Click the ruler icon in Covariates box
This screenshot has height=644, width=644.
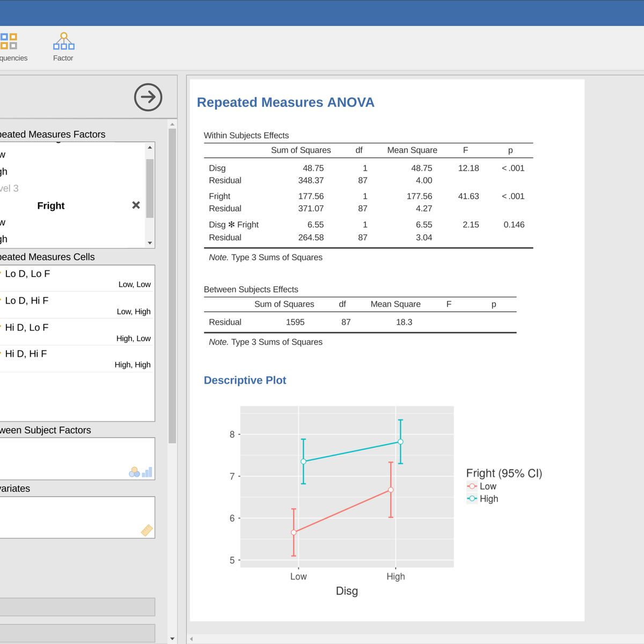pos(147,530)
